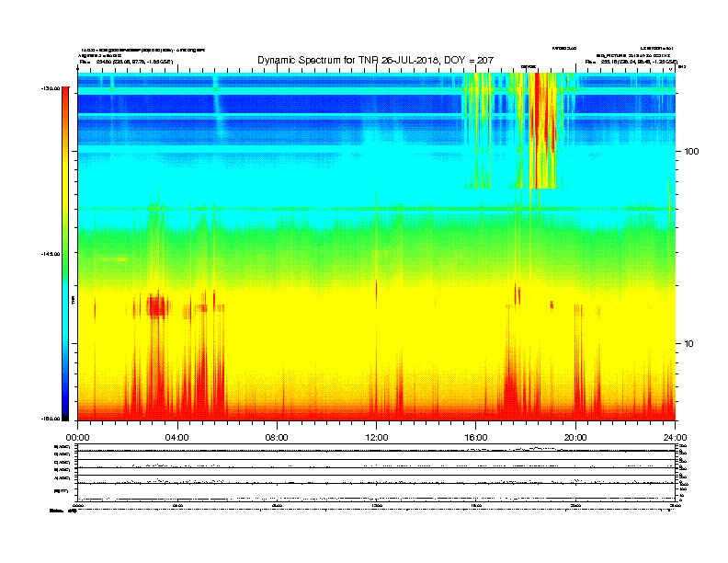Click the -145.00 color scale label
The image size is (728, 563).
pyautogui.click(x=51, y=254)
